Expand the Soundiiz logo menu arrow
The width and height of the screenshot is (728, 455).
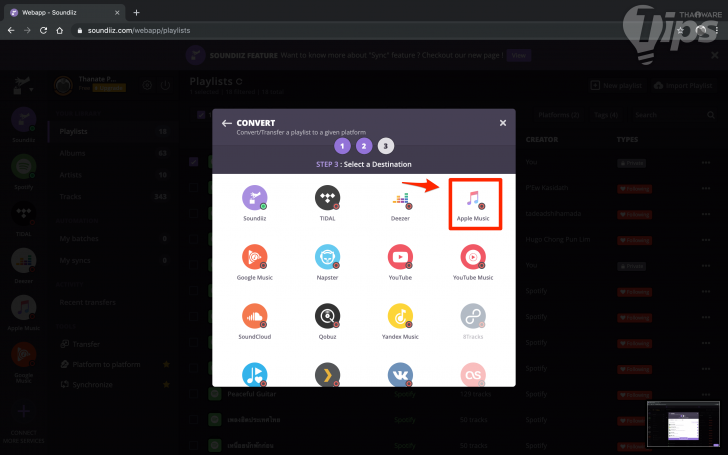pyautogui.click(x=32, y=89)
